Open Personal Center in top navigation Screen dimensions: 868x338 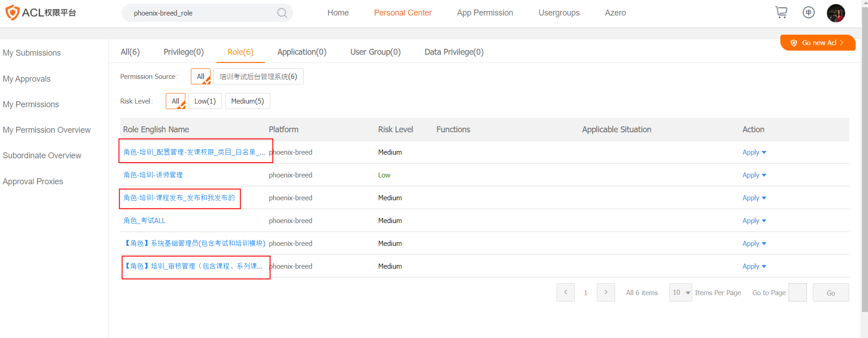(x=403, y=13)
